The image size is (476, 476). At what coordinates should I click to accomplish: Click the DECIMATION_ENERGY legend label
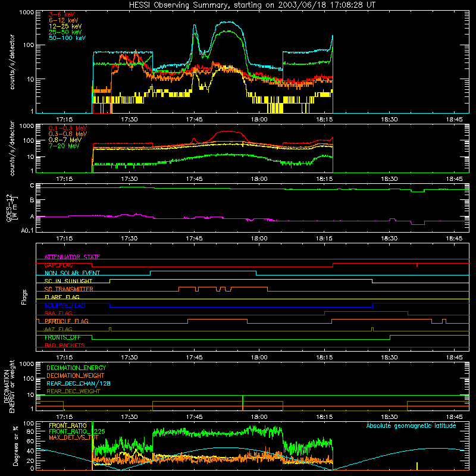[x=76, y=368]
